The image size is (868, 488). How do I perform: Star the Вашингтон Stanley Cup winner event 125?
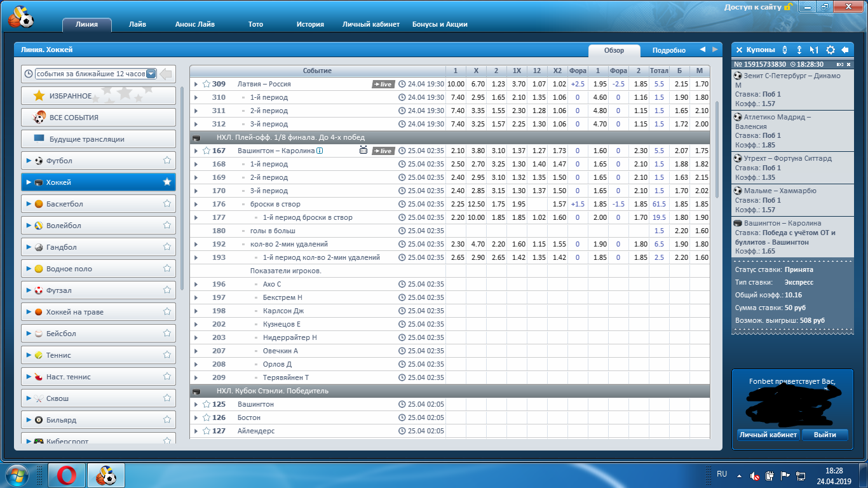coord(207,404)
